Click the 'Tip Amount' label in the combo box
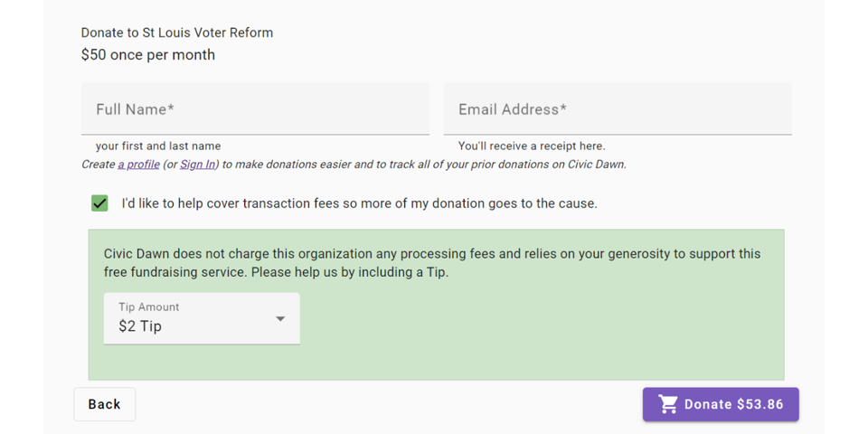Viewport: 868px width, 434px height. 149,307
